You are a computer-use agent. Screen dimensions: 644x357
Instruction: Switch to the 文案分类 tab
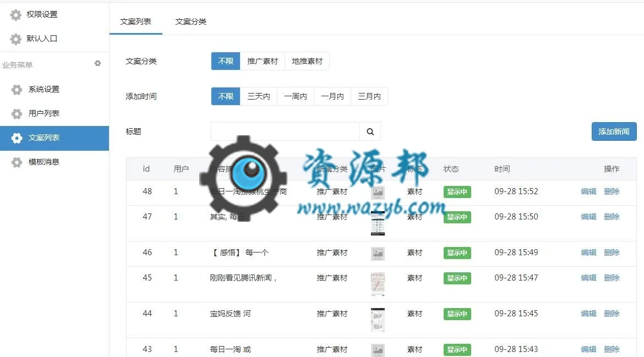pos(191,21)
